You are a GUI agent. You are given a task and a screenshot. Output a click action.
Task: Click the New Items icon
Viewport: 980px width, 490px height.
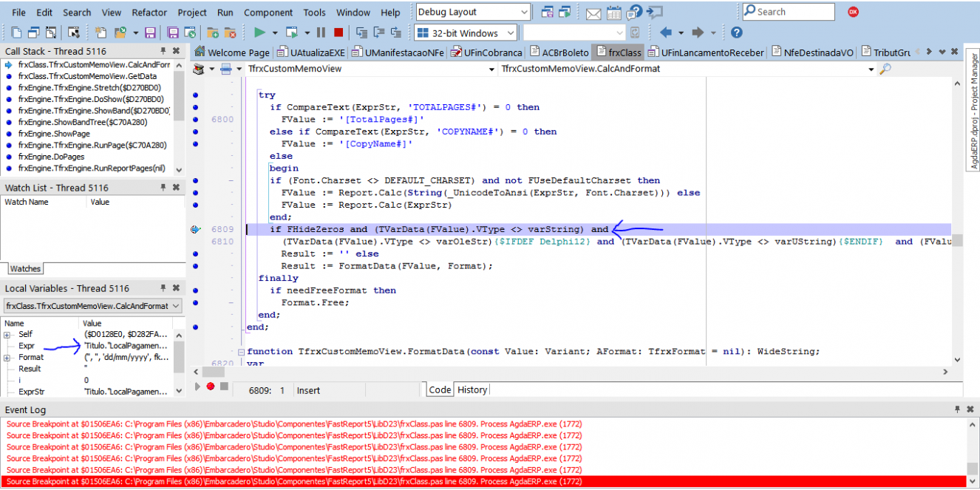pyautogui.click(x=101, y=33)
